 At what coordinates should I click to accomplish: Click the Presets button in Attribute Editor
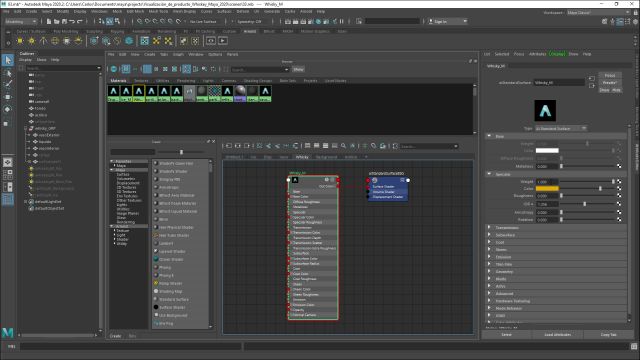[x=610, y=82]
